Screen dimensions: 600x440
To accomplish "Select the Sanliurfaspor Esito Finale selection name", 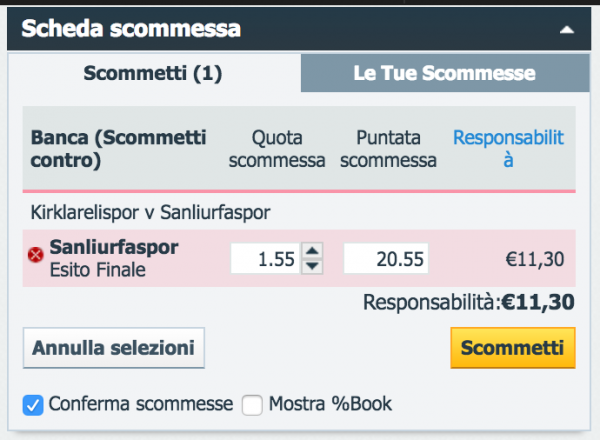I will point(114,258).
